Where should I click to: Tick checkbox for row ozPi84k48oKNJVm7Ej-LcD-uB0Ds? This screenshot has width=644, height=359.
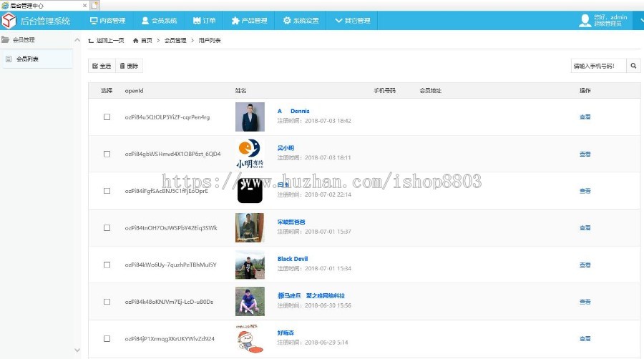107,302
